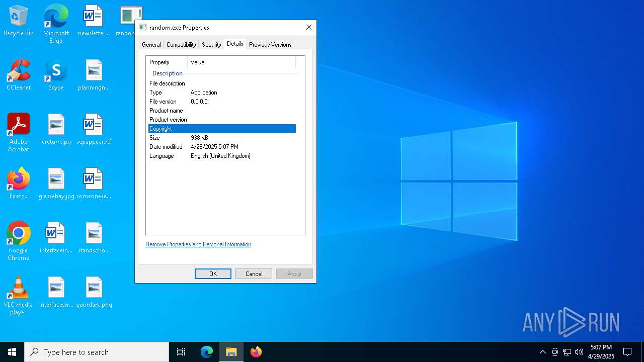Open Task View on the taskbar
The image size is (644, 362).
(181, 352)
